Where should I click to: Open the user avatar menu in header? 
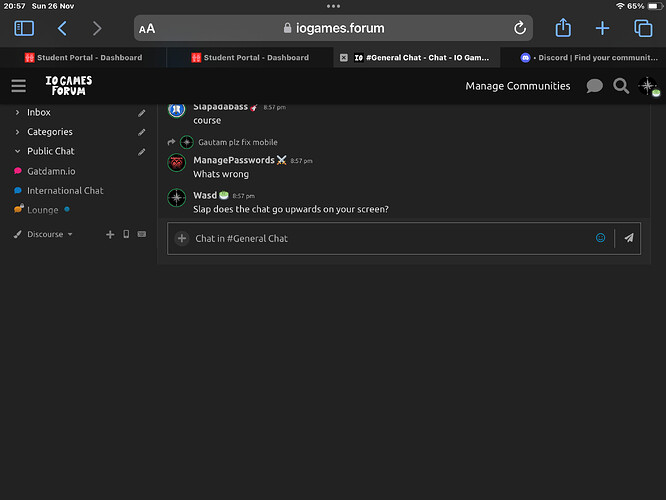click(x=648, y=86)
